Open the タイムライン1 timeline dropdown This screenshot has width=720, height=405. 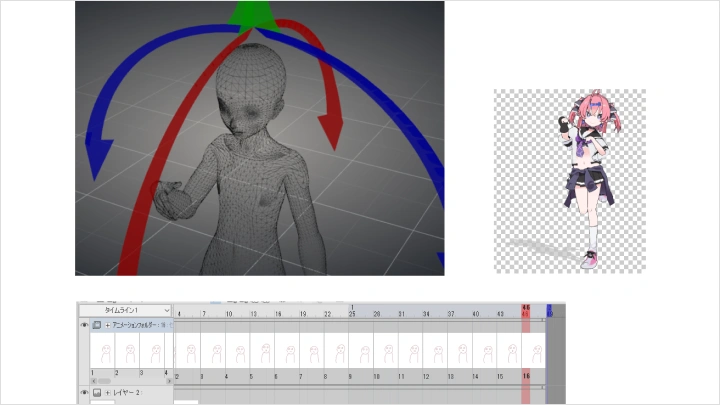(125, 311)
